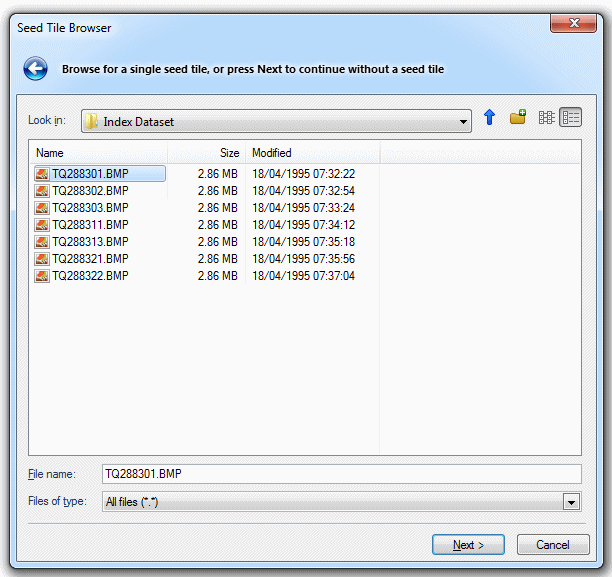612x577 pixels.
Task: Sort the file list by Modified column
Action: [313, 153]
